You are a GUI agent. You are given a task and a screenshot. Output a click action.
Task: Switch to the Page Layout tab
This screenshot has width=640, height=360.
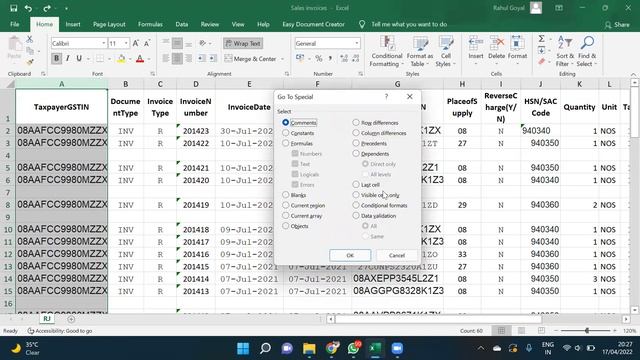tap(109, 24)
